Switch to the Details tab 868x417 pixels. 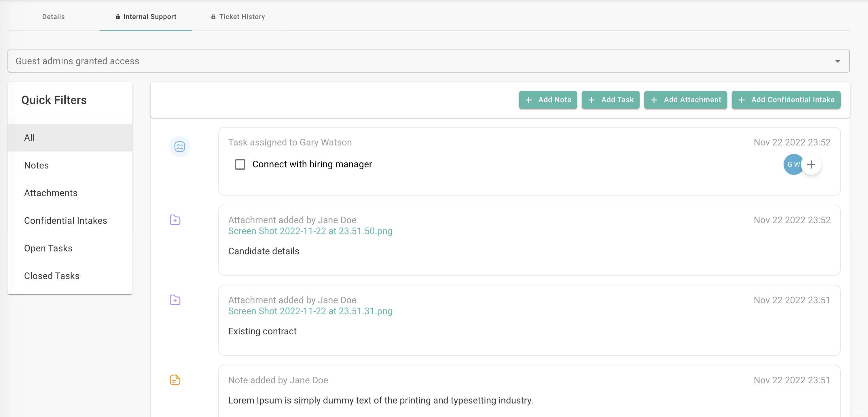click(x=53, y=17)
